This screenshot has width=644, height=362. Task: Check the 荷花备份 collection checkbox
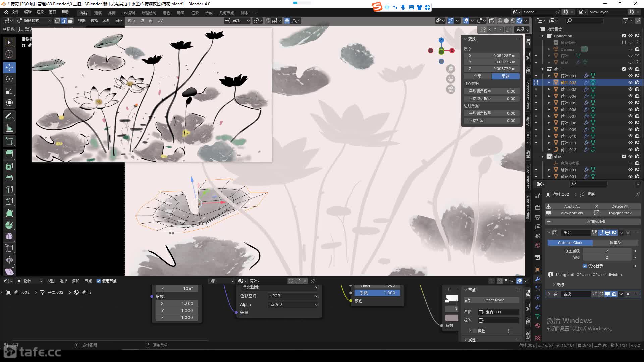tap(624, 42)
